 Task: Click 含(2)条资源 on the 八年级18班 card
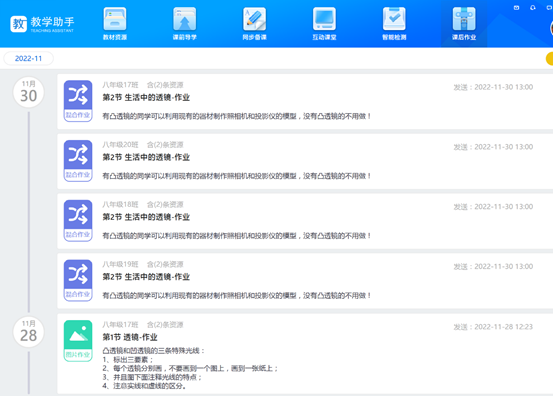165,205
